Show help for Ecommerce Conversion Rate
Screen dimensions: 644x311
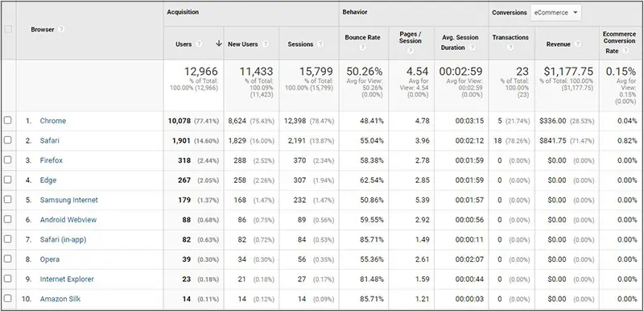[x=625, y=51]
